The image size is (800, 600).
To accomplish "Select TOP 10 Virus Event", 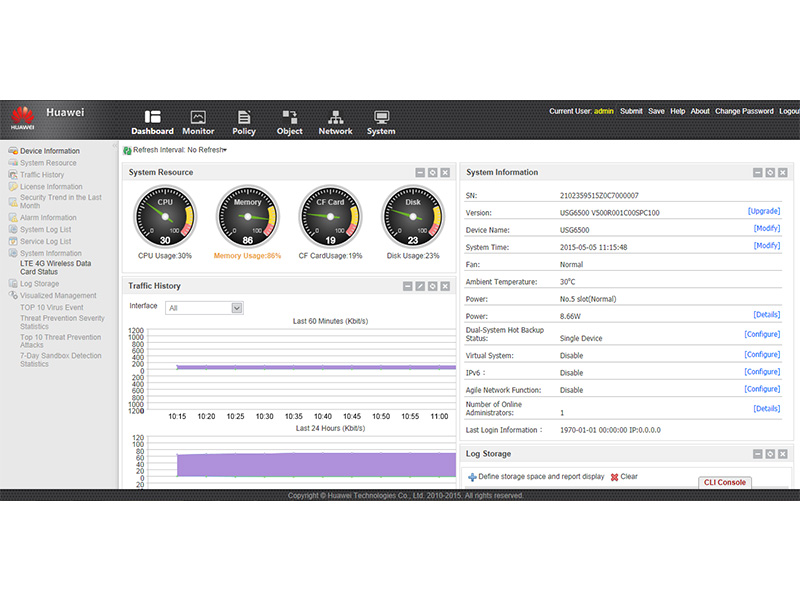I will point(52,307).
